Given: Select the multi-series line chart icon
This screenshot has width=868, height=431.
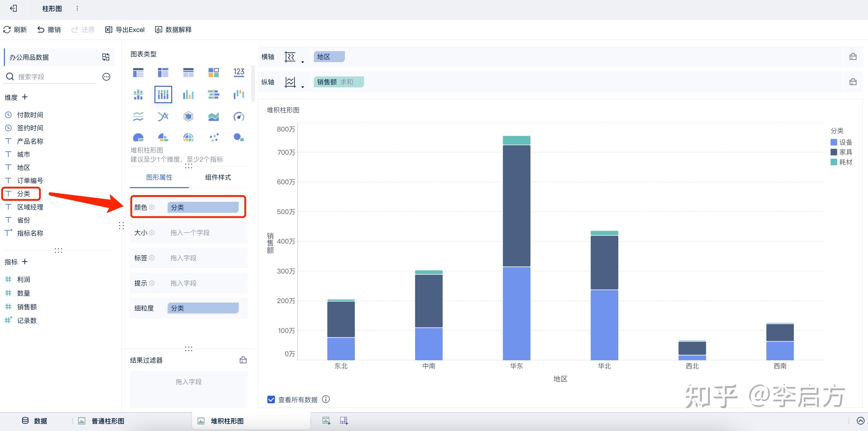Looking at the screenshot, I should point(163,117).
